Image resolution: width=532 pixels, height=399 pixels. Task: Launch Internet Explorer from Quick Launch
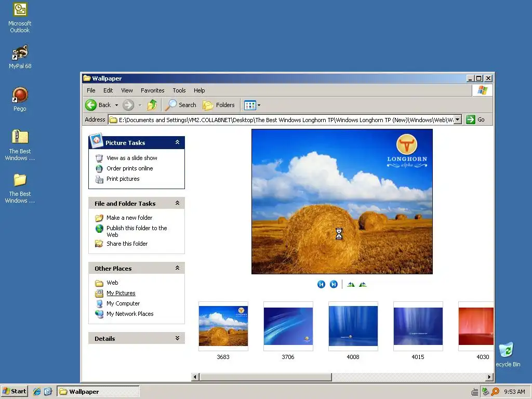click(x=37, y=392)
